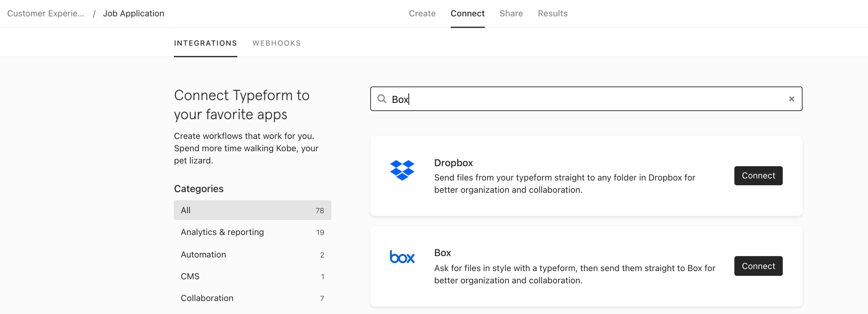Image resolution: width=868 pixels, height=314 pixels.
Task: Click the Box integration title
Action: tap(442, 253)
